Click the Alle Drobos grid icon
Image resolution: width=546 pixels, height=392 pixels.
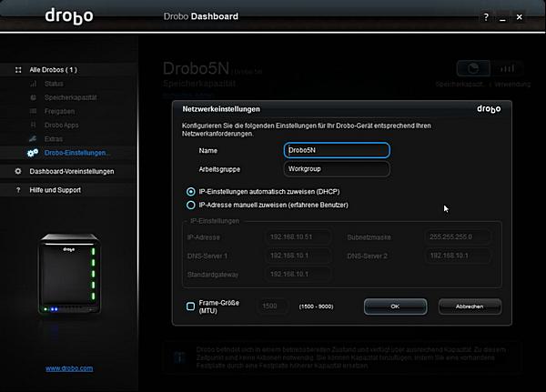coord(18,70)
